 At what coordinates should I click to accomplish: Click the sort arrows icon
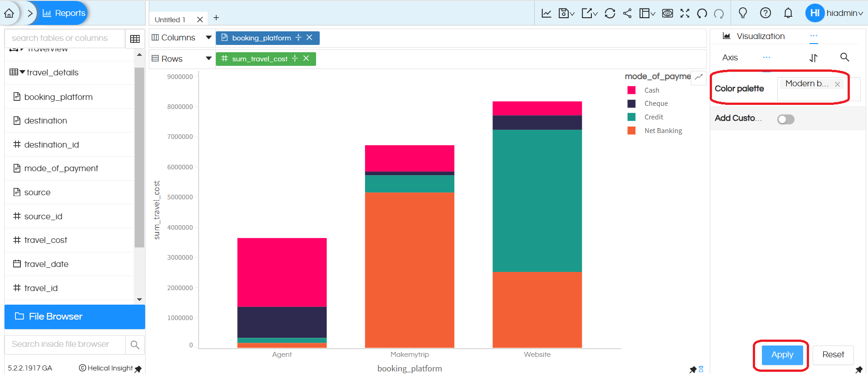coord(814,58)
